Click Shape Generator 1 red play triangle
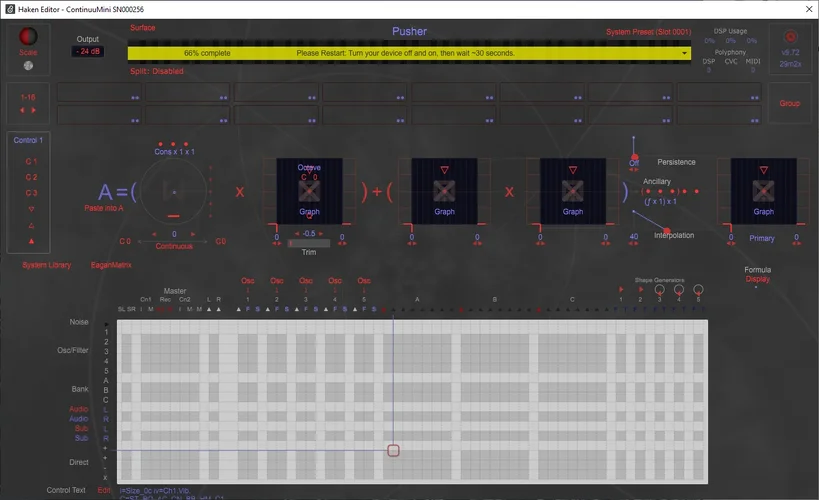This screenshot has width=819, height=500. tap(621, 289)
